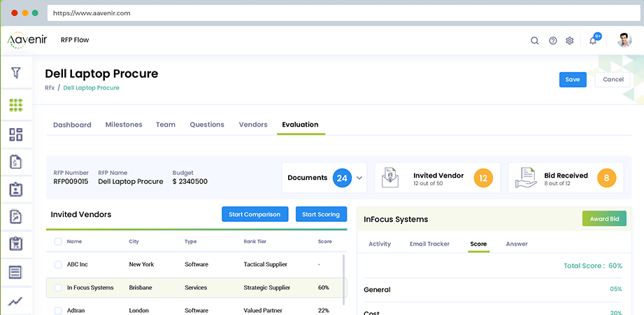The height and width of the screenshot is (315, 644).
Task: Click the Documents count 24 badge
Action: 342,178
